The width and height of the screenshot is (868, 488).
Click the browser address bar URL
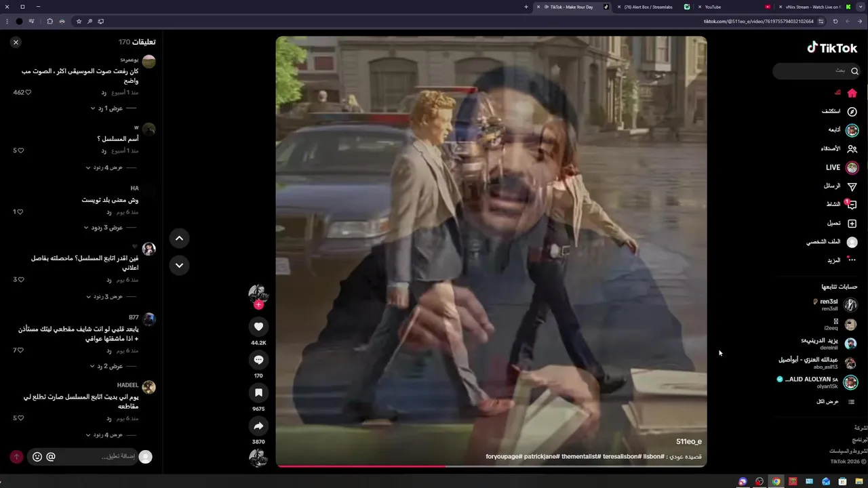pos(759,21)
